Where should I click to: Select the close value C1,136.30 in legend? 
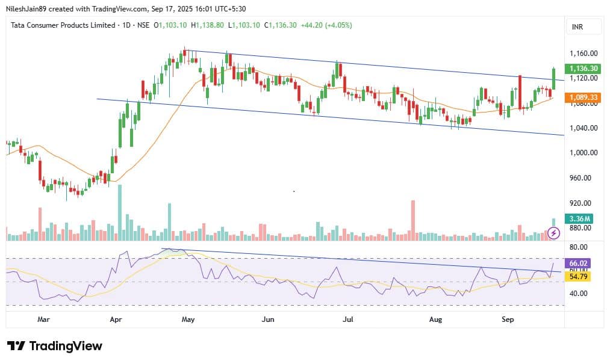[281, 25]
